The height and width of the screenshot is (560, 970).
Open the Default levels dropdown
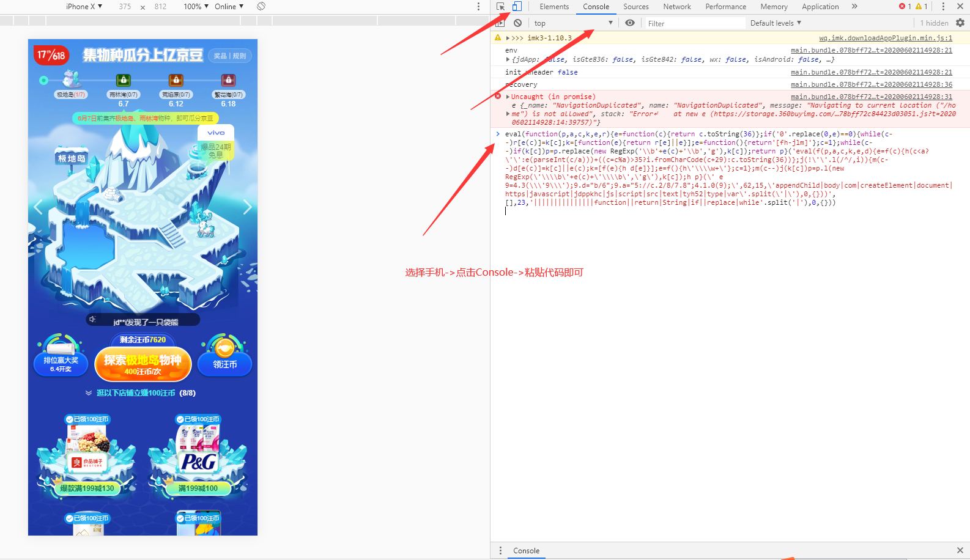point(776,23)
